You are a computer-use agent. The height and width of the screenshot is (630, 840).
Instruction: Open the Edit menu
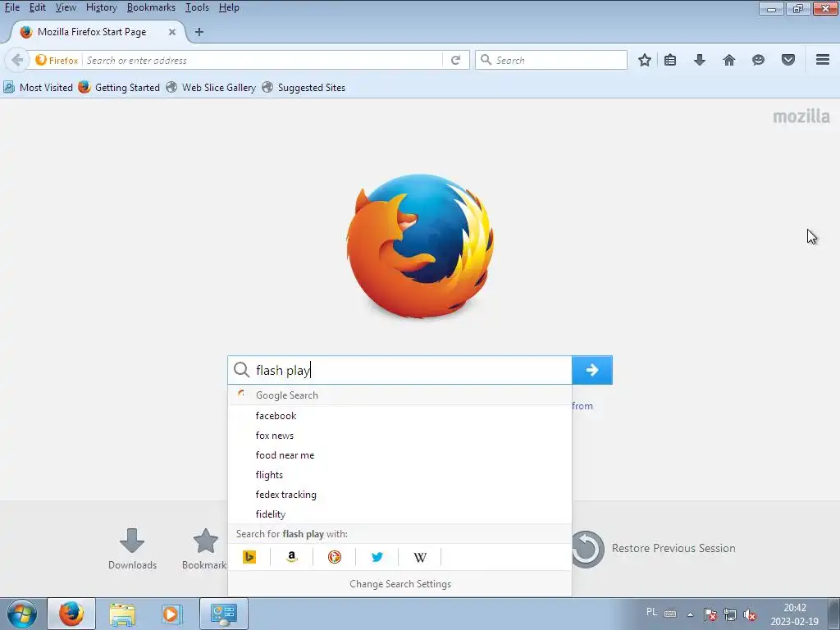coord(37,7)
